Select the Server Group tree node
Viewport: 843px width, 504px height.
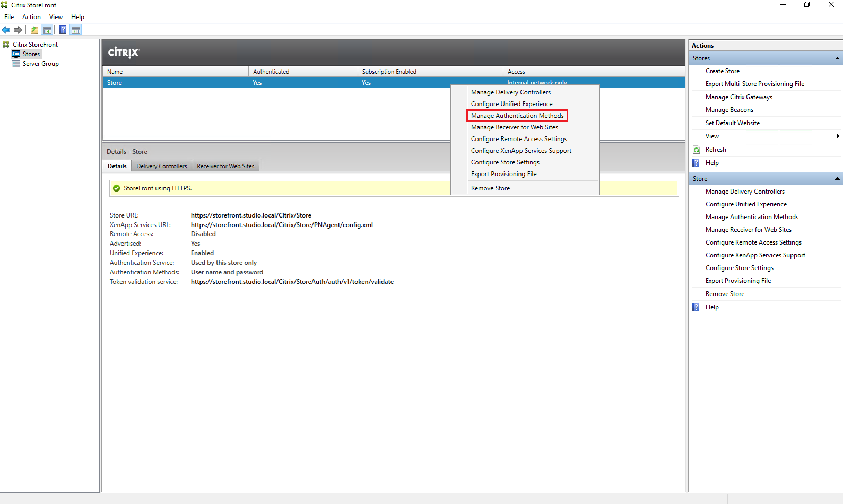point(40,64)
